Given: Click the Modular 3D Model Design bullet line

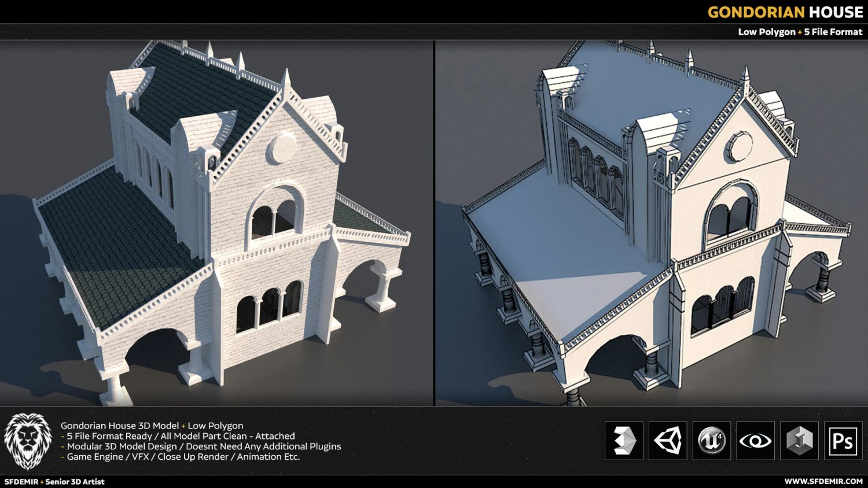Looking at the screenshot, I should point(200,446).
